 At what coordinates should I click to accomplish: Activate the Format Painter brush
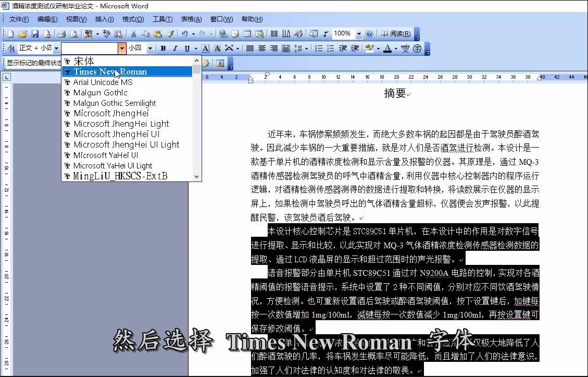(170, 34)
